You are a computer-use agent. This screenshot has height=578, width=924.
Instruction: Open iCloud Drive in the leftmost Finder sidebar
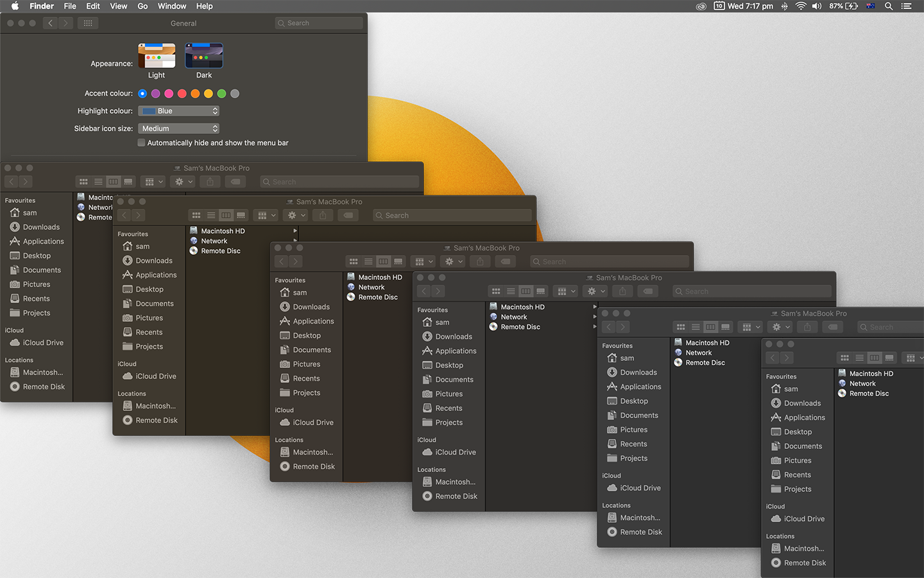click(43, 342)
